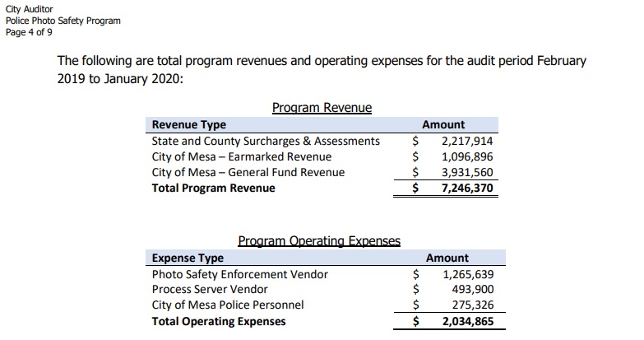This screenshot has width=644, height=340.
Task: Click the "Police Photo Safety Program" header line
Action: click(63, 20)
